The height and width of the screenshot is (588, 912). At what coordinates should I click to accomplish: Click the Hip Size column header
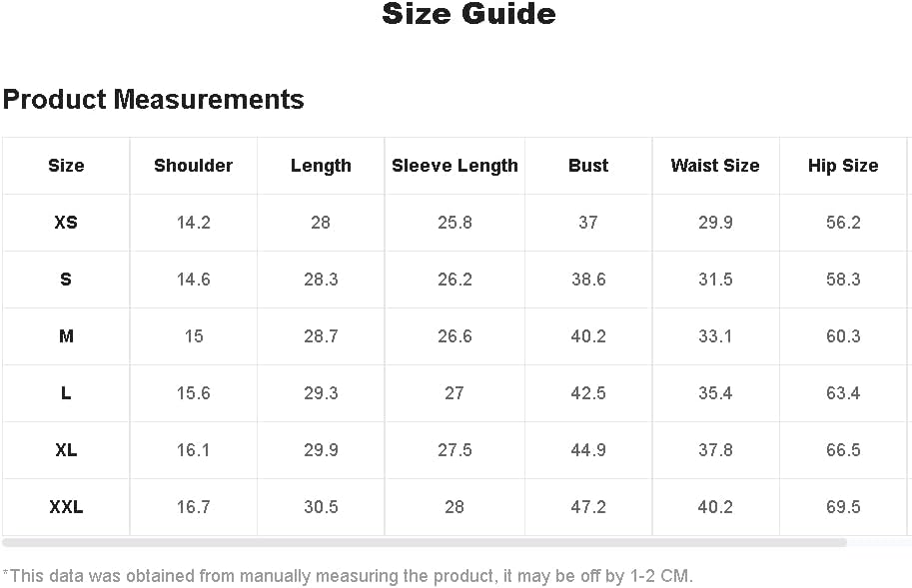843,166
